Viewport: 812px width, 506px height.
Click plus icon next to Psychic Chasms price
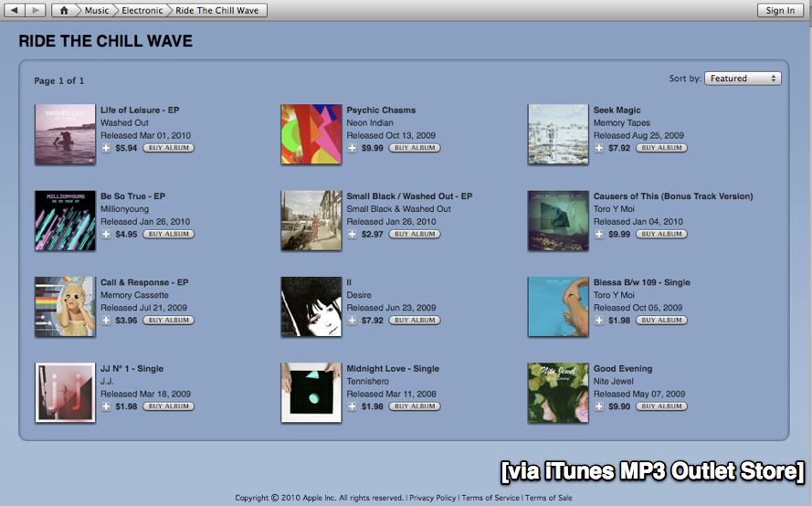[x=353, y=148]
